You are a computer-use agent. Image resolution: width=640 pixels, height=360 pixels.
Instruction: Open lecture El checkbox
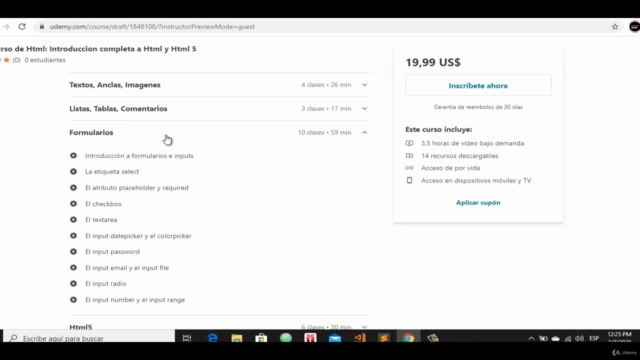tap(103, 204)
